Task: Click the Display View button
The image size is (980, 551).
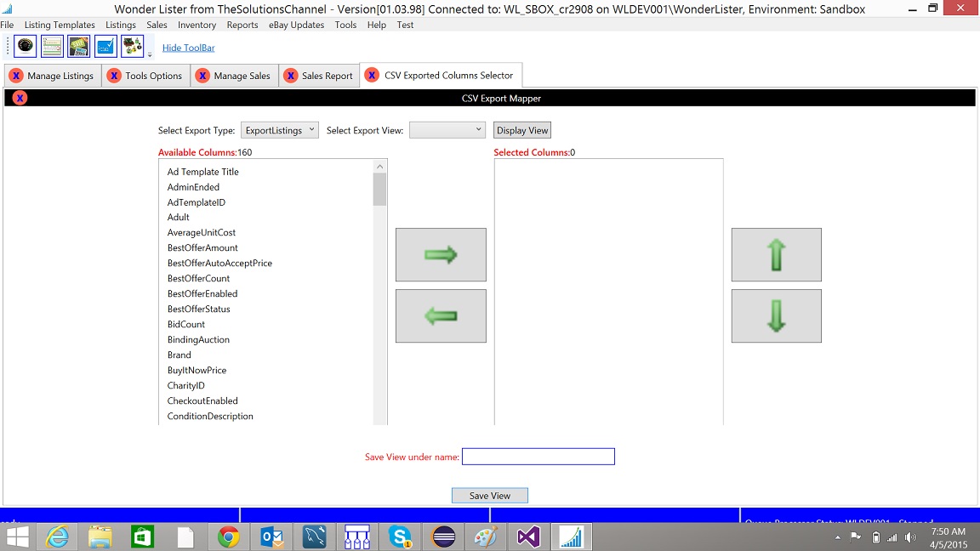Action: pyautogui.click(x=522, y=130)
